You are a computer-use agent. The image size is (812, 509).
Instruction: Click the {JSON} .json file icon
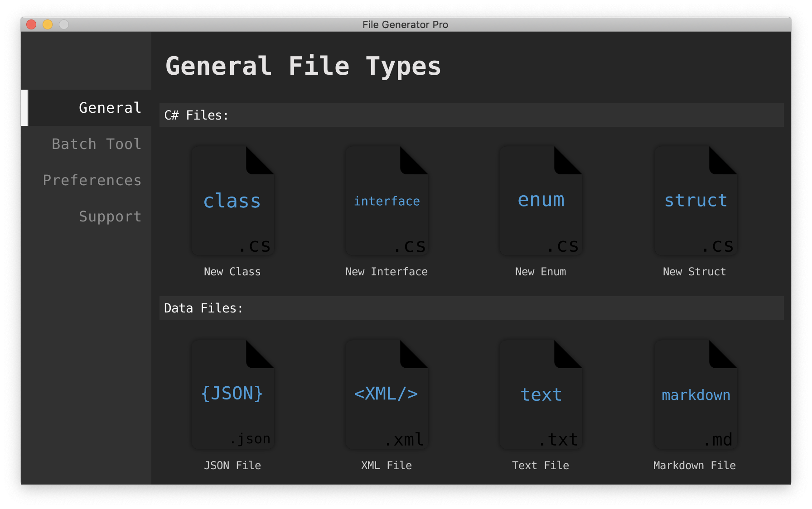click(x=232, y=394)
